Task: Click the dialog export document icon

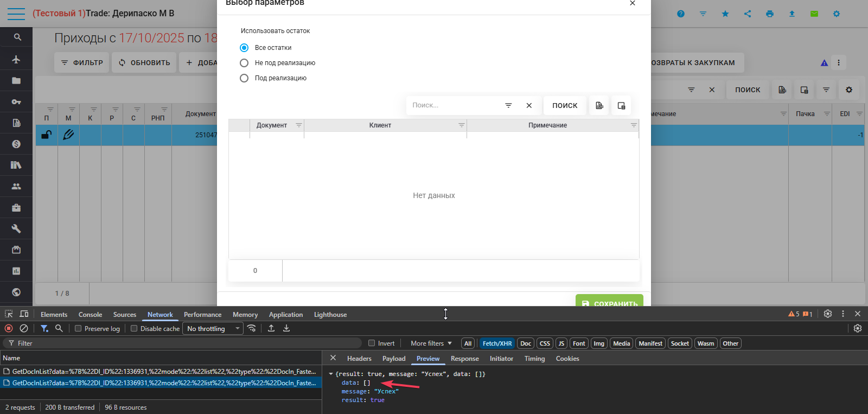Action: click(599, 105)
